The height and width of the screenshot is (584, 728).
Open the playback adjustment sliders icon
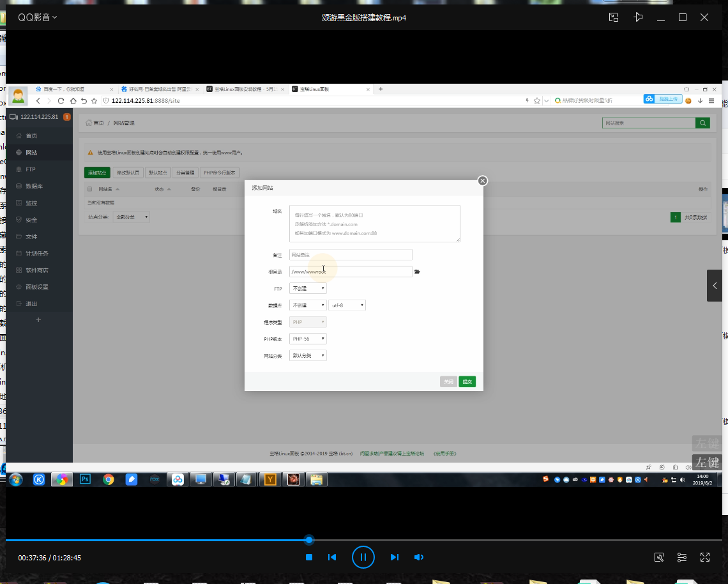click(x=682, y=557)
